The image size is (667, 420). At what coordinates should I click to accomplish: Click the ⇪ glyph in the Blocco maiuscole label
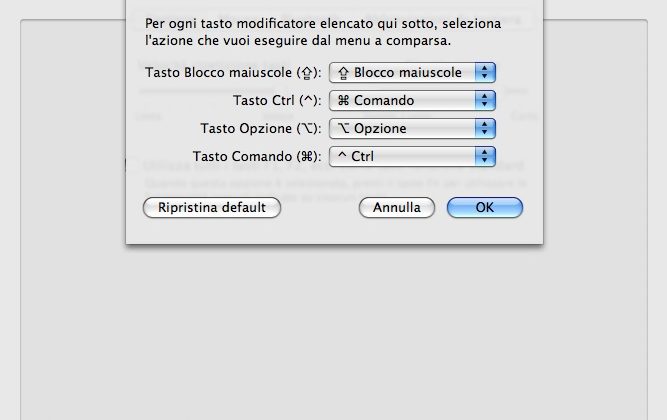[x=304, y=72]
